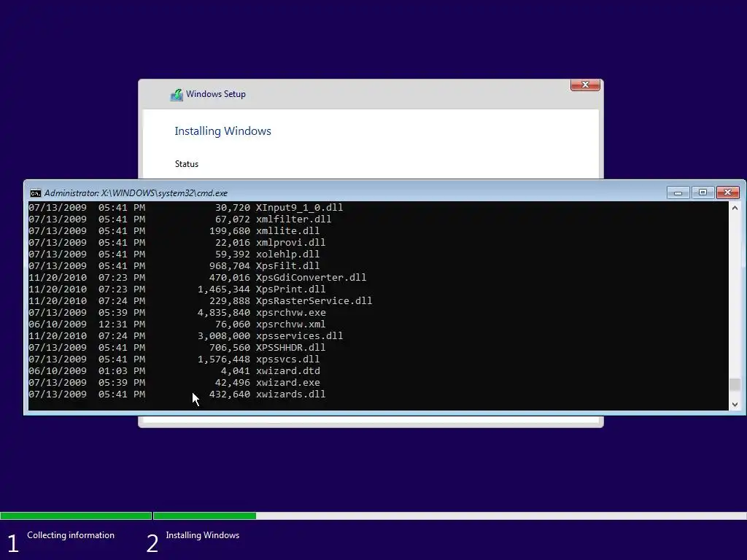Click the xpsrchvw.exe file name
The height and width of the screenshot is (560, 747).
pos(290,312)
